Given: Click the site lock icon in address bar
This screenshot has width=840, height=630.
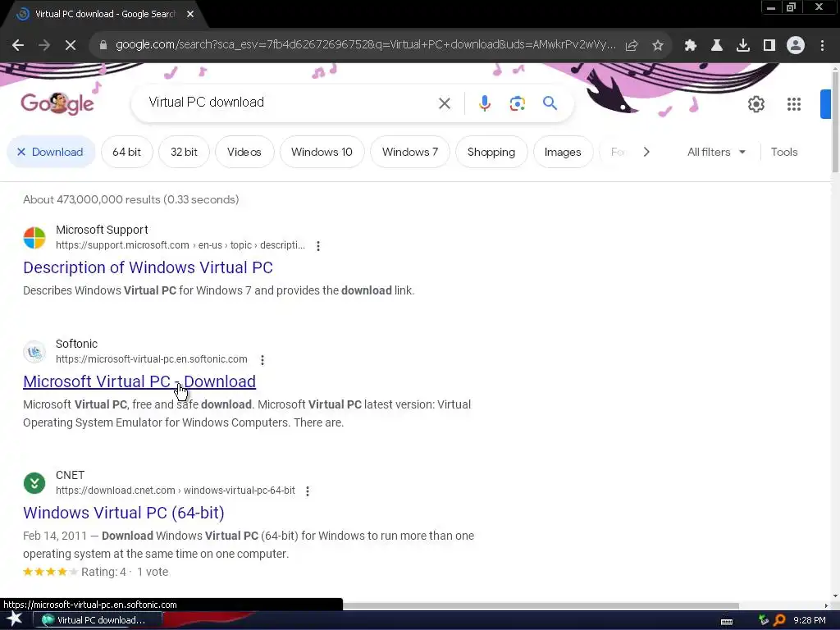Looking at the screenshot, I should 103,45.
